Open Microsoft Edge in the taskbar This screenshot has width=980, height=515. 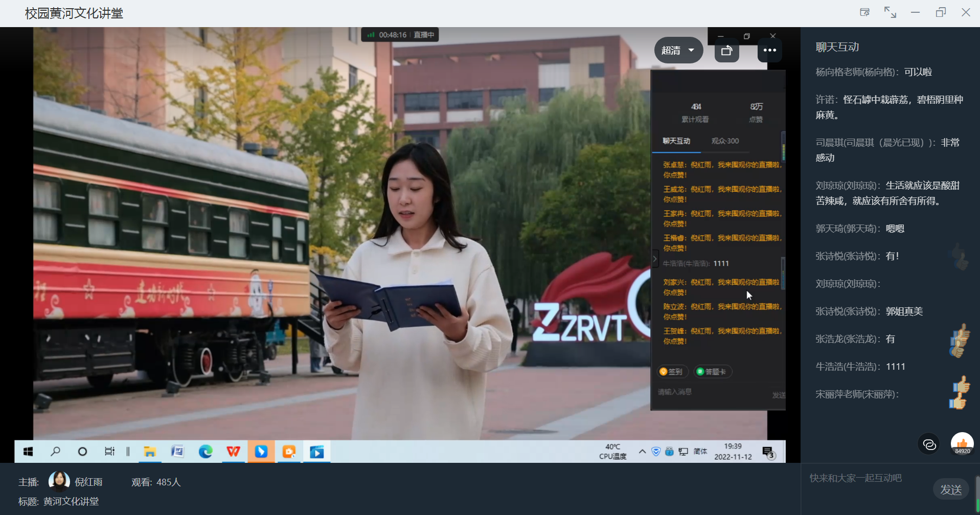pos(206,452)
